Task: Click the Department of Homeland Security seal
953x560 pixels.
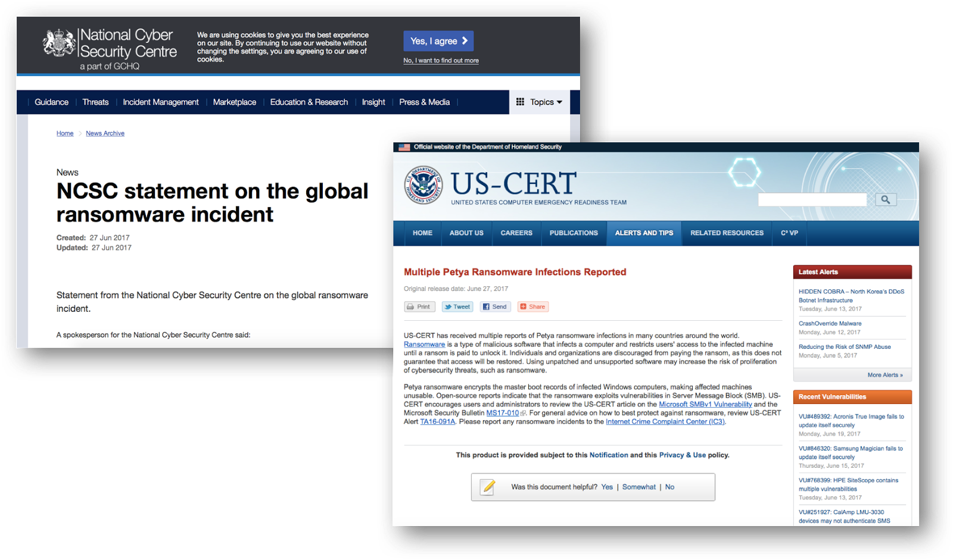Action: click(x=423, y=185)
